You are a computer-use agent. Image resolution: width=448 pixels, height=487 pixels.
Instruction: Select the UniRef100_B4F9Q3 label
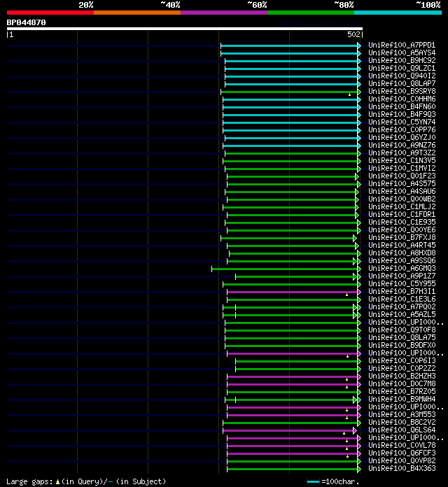pos(402,114)
